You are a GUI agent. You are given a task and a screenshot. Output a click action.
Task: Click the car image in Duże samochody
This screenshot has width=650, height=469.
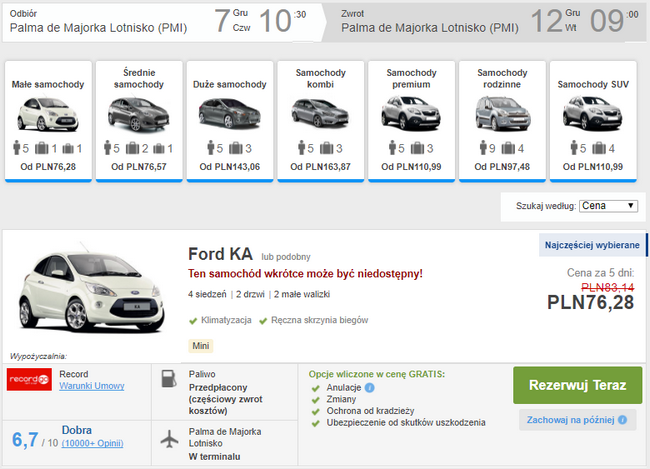point(230,114)
